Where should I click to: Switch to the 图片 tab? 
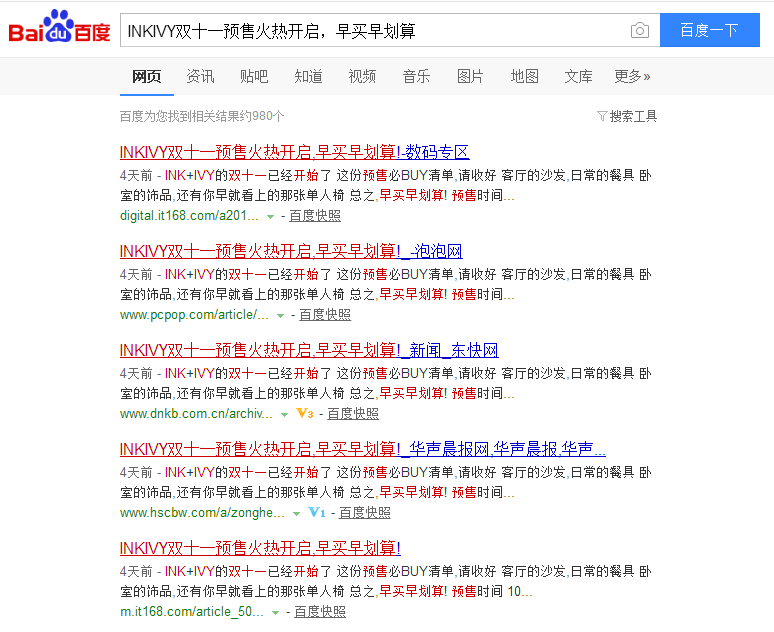click(470, 77)
